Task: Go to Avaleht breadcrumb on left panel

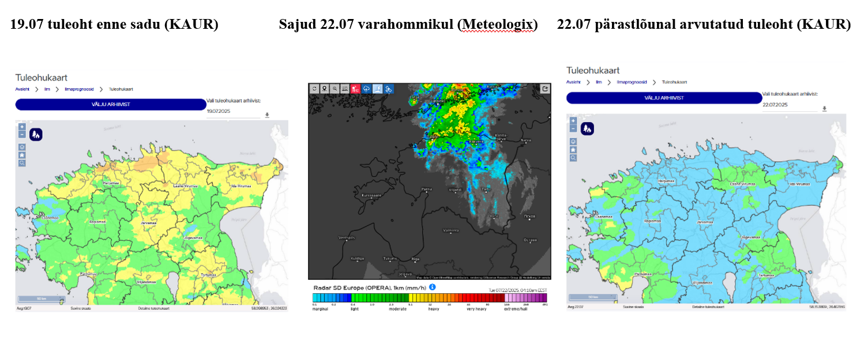Action: 22,89
